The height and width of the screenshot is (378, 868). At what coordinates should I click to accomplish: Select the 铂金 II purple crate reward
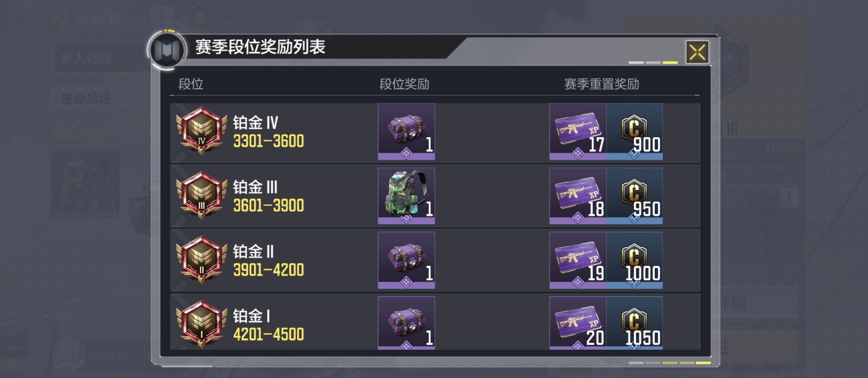(x=406, y=260)
